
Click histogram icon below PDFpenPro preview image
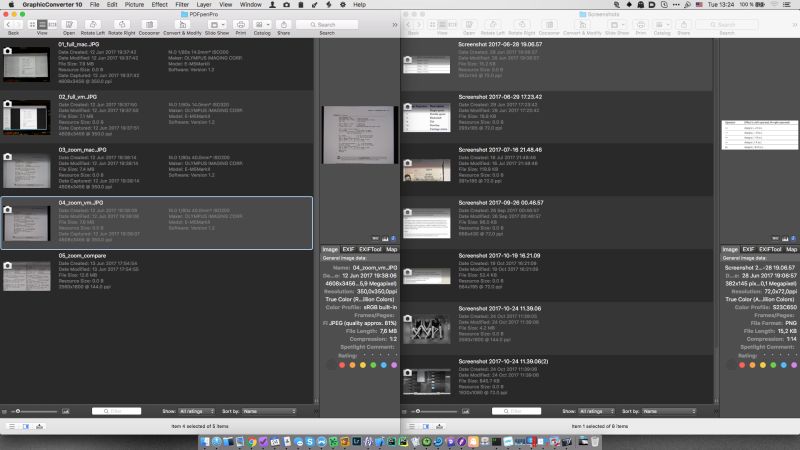tap(385, 238)
